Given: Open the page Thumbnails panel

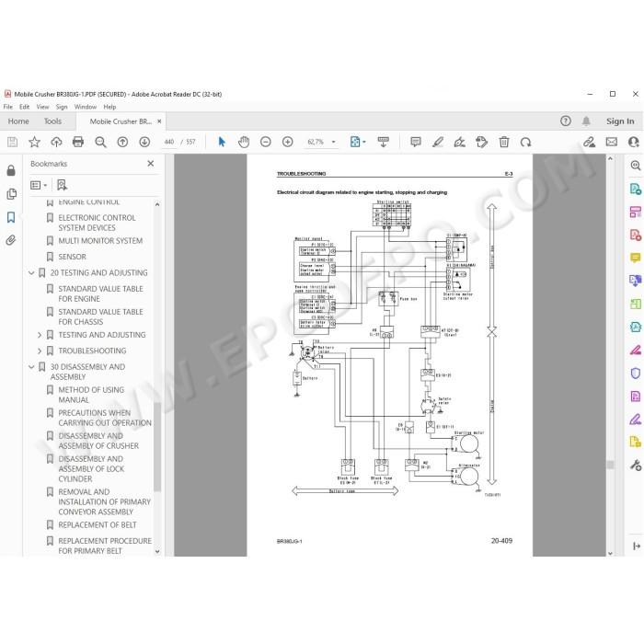Looking at the screenshot, I should click(x=11, y=194).
